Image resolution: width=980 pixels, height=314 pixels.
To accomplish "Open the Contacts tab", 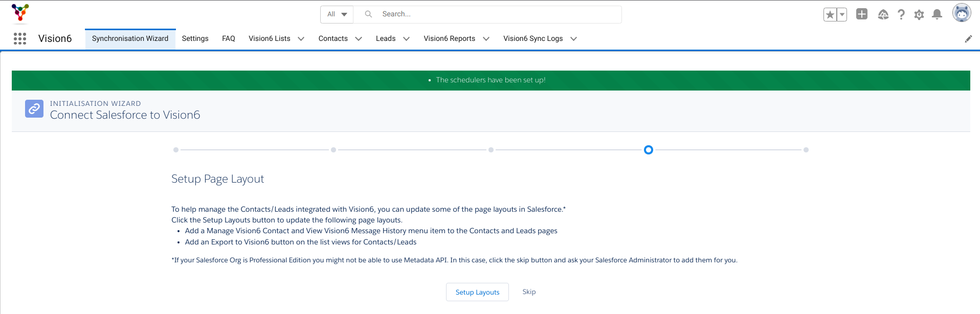I will (333, 39).
